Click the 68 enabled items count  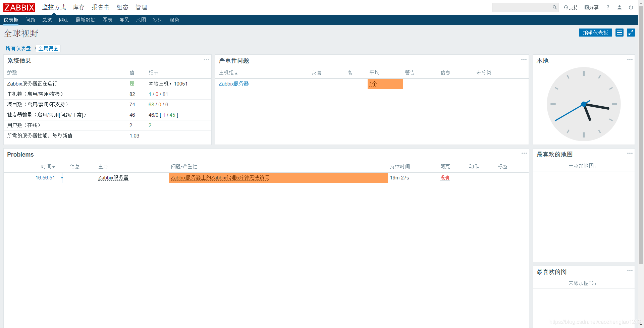pos(151,105)
